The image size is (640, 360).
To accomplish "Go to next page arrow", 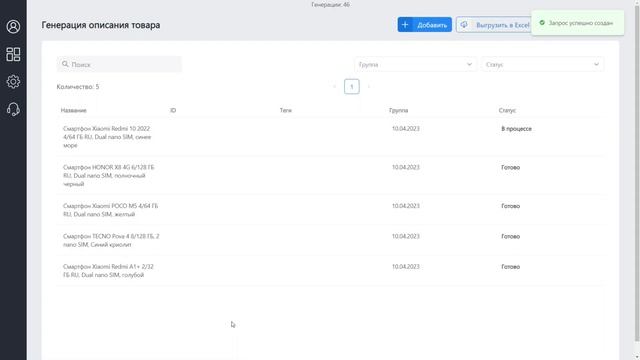I will tap(369, 87).
